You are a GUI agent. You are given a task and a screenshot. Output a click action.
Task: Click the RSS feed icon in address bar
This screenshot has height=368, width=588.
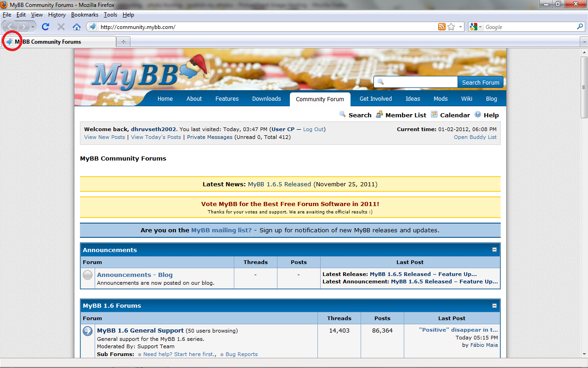point(442,27)
